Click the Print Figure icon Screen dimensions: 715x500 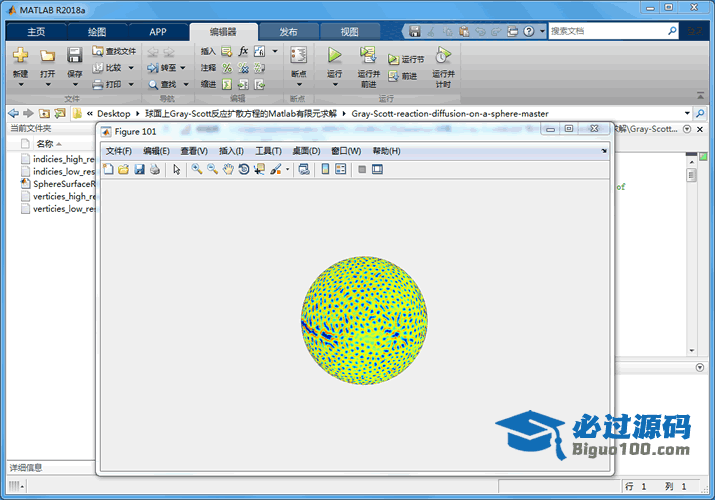155,170
